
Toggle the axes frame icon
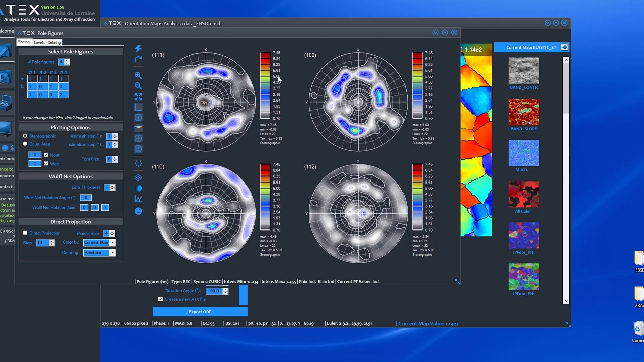(x=138, y=107)
